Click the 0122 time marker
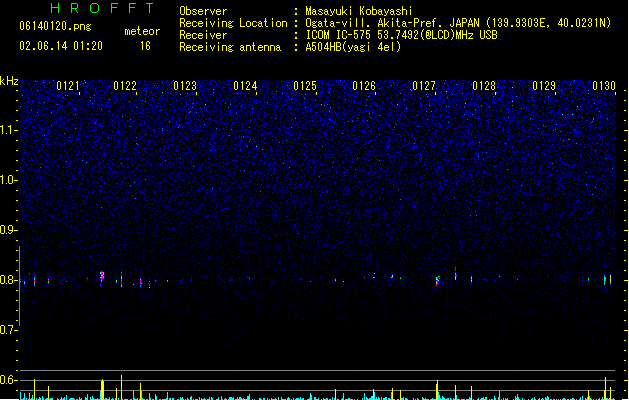 125,86
